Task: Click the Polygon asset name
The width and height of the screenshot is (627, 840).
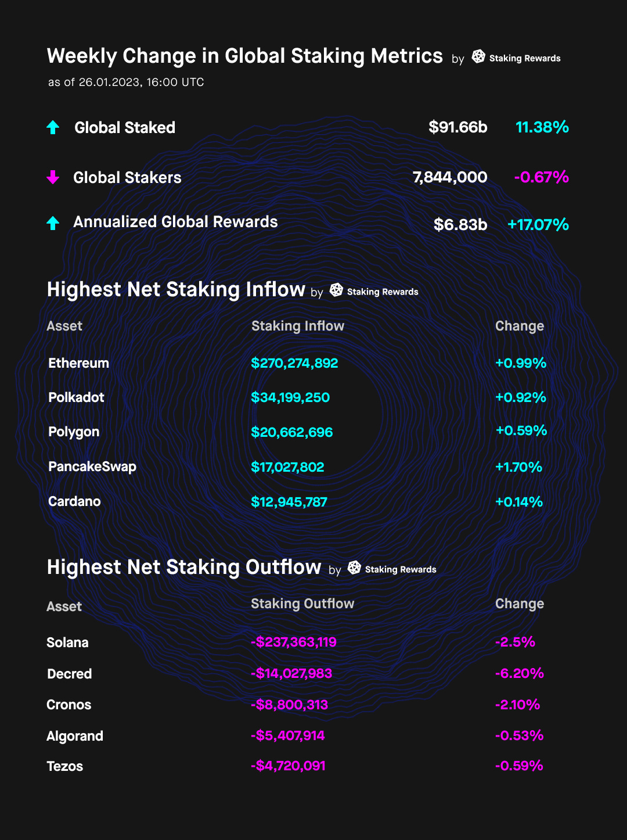Action: [x=74, y=432]
